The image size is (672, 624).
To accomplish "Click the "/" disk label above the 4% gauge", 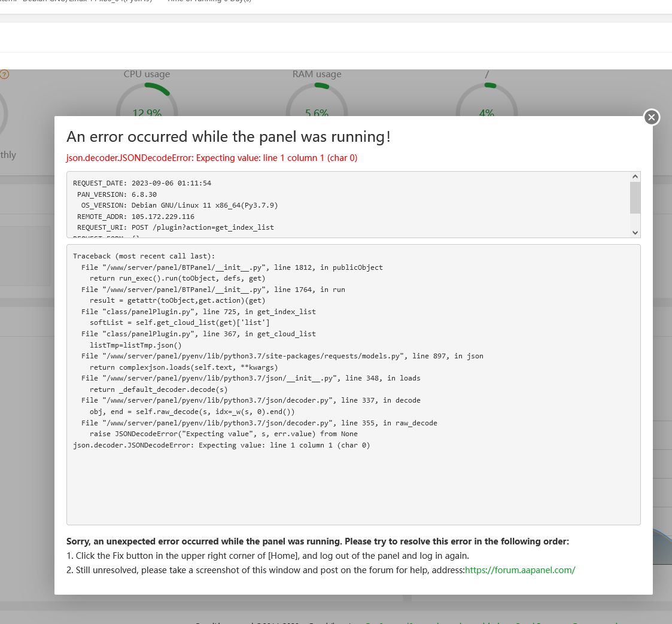I will [487, 74].
